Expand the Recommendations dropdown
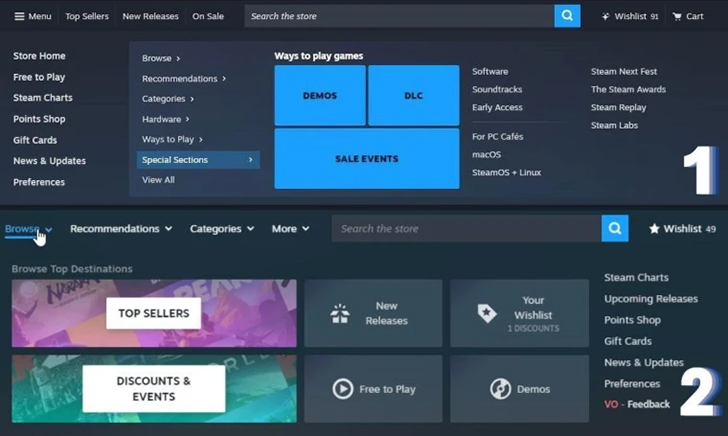This screenshot has width=728, height=436. 121,229
